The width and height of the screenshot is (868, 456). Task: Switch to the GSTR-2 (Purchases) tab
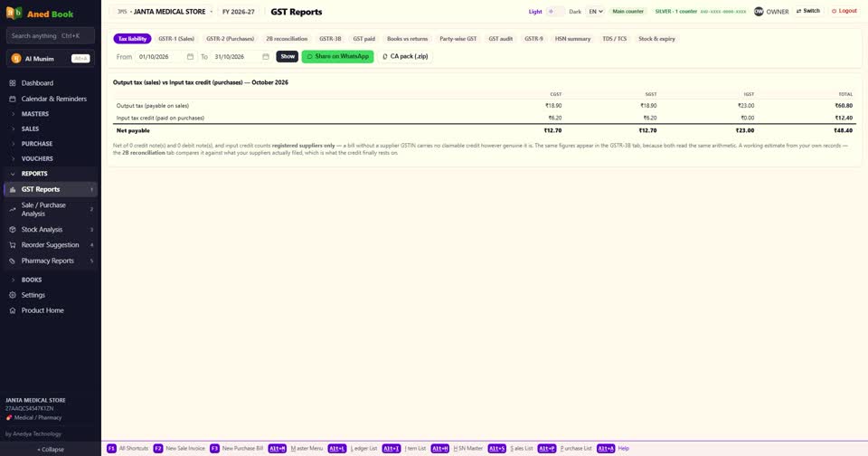(231, 39)
